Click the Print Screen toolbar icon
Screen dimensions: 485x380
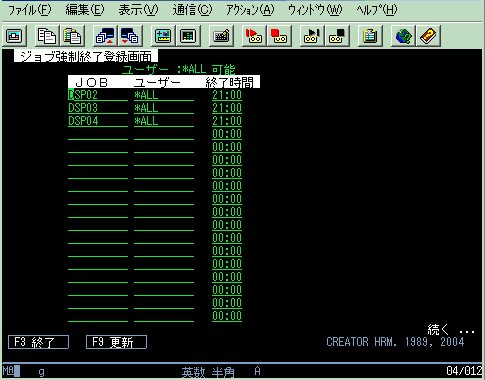click(14, 36)
